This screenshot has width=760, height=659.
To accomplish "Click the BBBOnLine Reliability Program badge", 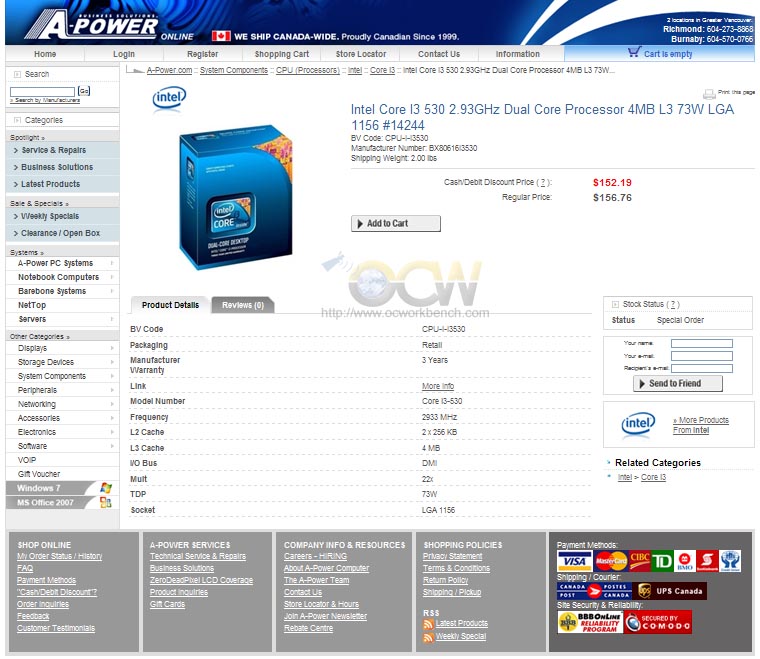I will (x=590, y=622).
